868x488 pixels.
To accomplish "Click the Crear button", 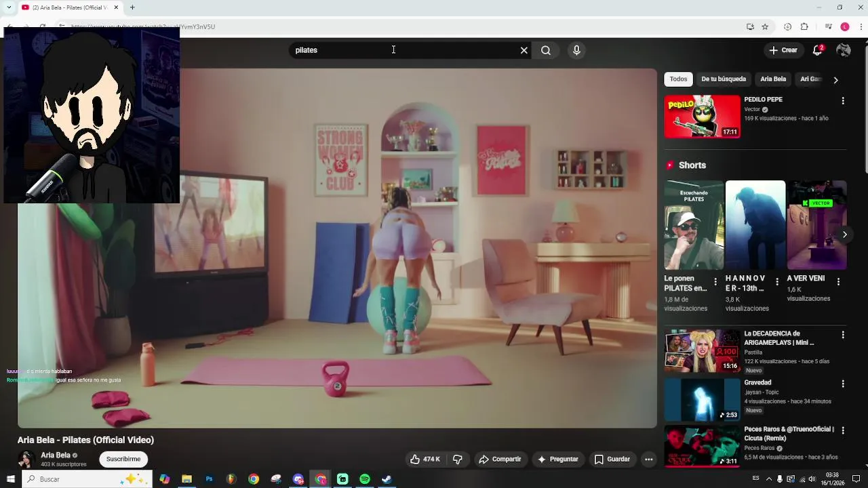I will [x=783, y=50].
